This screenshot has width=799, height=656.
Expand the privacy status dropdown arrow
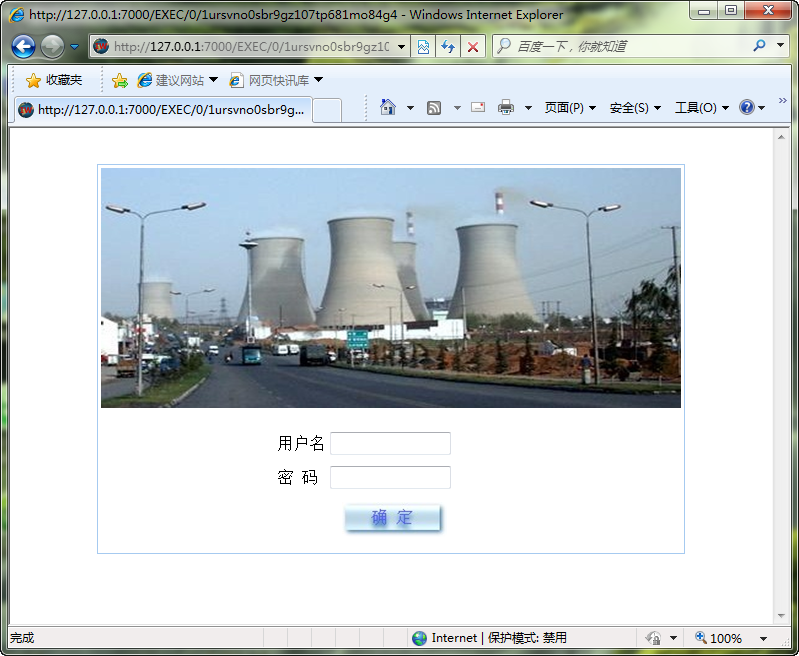coord(673,638)
